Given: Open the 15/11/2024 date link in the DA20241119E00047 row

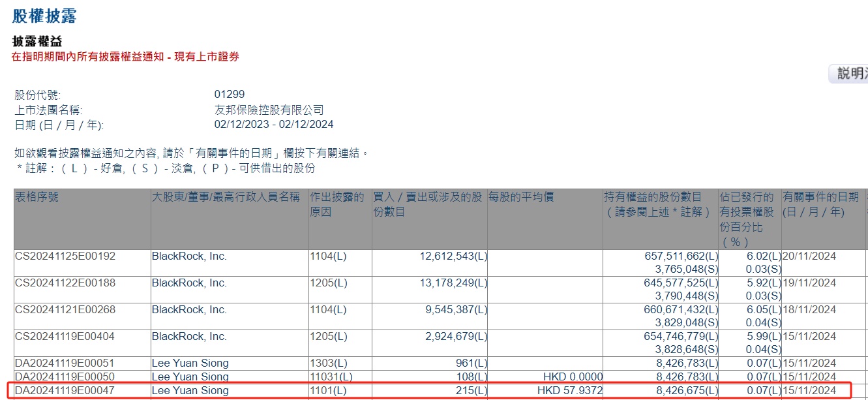Looking at the screenshot, I should 809,391.
